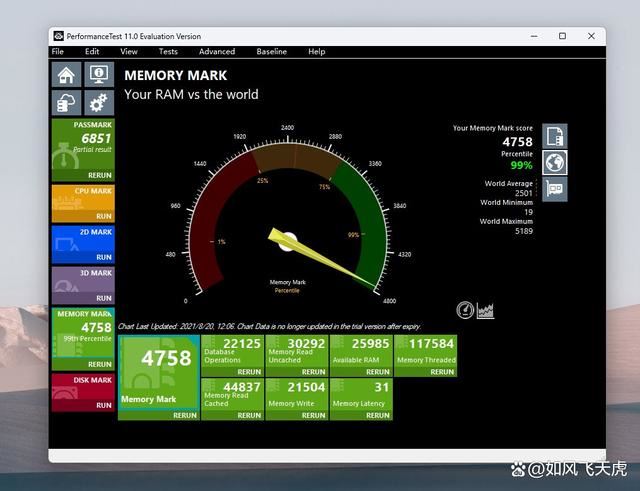The height and width of the screenshot is (491, 640).
Task: Rerun the Memory Threaded test
Action: (x=441, y=371)
